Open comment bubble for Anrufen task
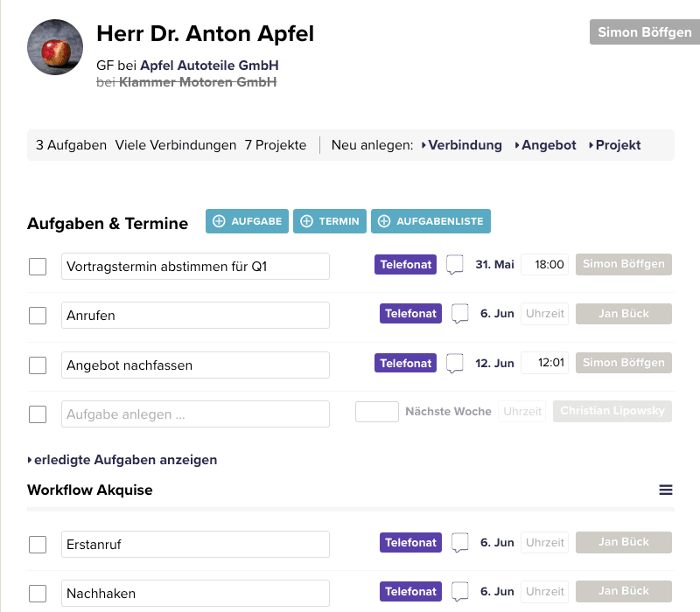This screenshot has width=700, height=612. coord(460,314)
